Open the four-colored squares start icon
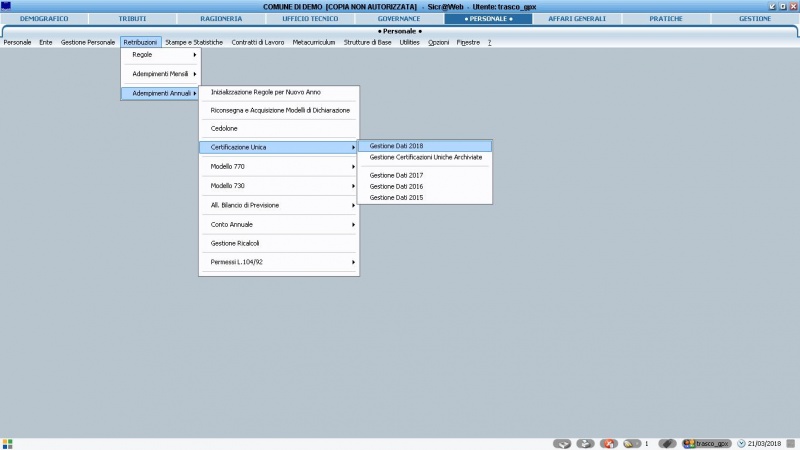 (7, 444)
